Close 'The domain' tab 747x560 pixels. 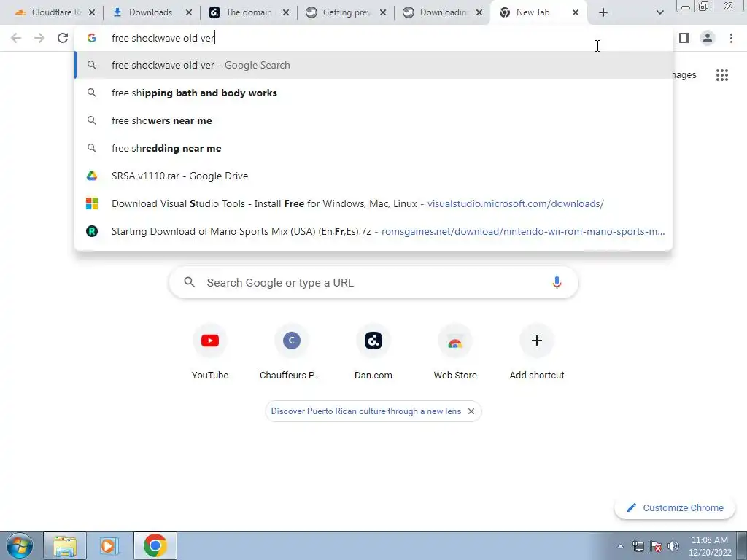point(286,12)
